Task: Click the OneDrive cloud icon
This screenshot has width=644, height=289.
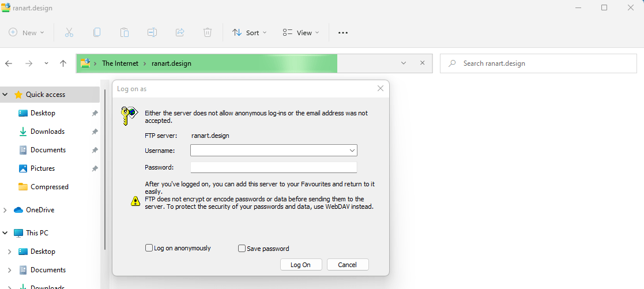Action: click(x=18, y=210)
